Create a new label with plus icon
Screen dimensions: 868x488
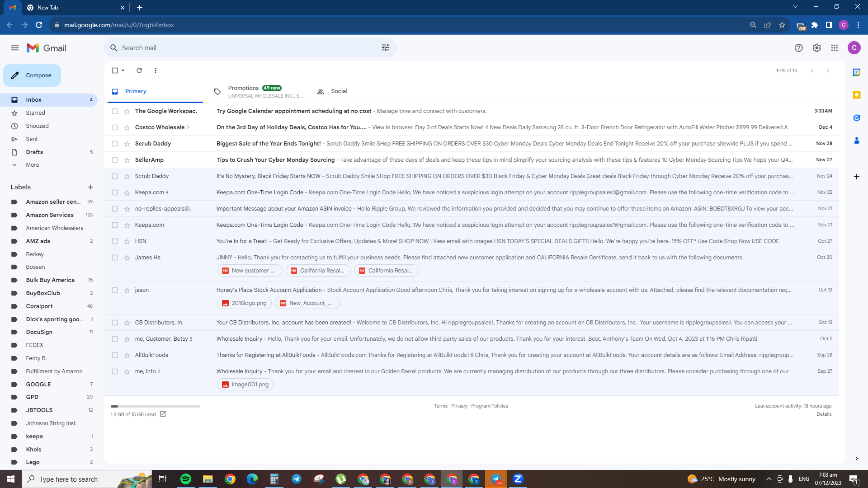tap(90, 187)
